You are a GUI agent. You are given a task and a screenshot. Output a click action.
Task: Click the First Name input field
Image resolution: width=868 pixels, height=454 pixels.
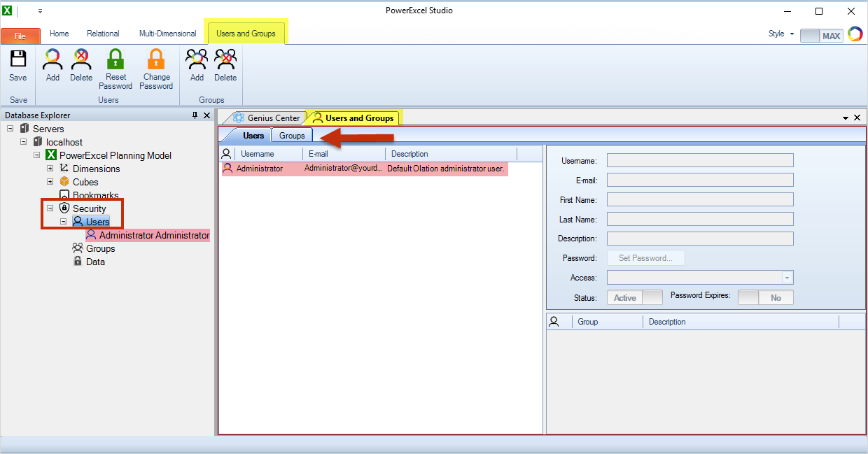[700, 200]
